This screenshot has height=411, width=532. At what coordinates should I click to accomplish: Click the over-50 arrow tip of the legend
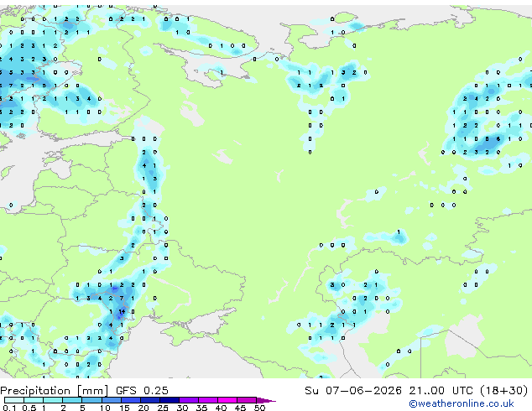pyautogui.click(x=266, y=400)
